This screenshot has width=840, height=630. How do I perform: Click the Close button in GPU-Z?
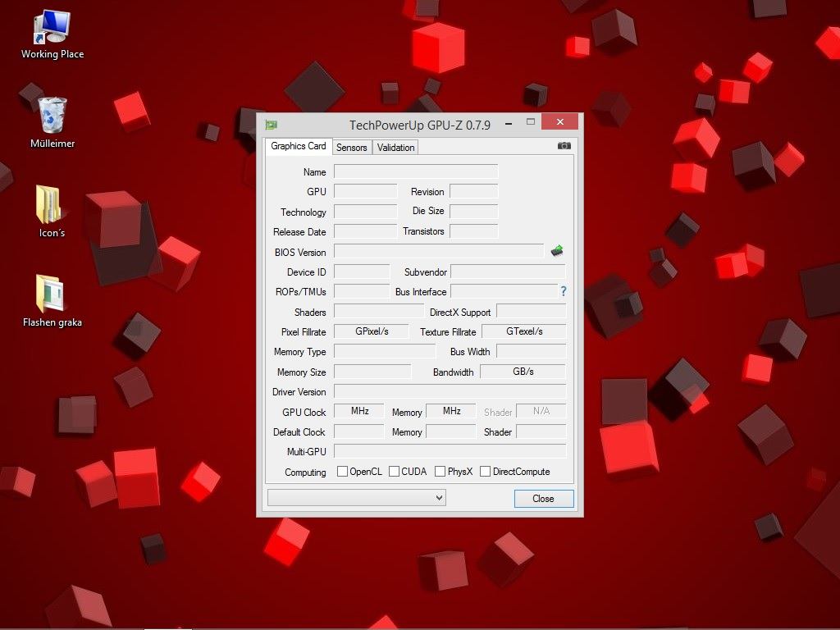click(543, 498)
